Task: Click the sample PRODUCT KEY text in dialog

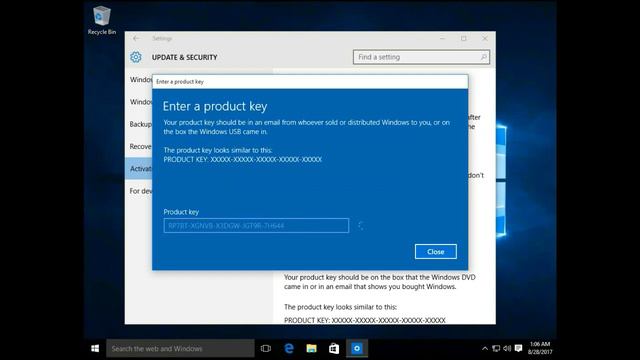Action: pyautogui.click(x=243, y=160)
